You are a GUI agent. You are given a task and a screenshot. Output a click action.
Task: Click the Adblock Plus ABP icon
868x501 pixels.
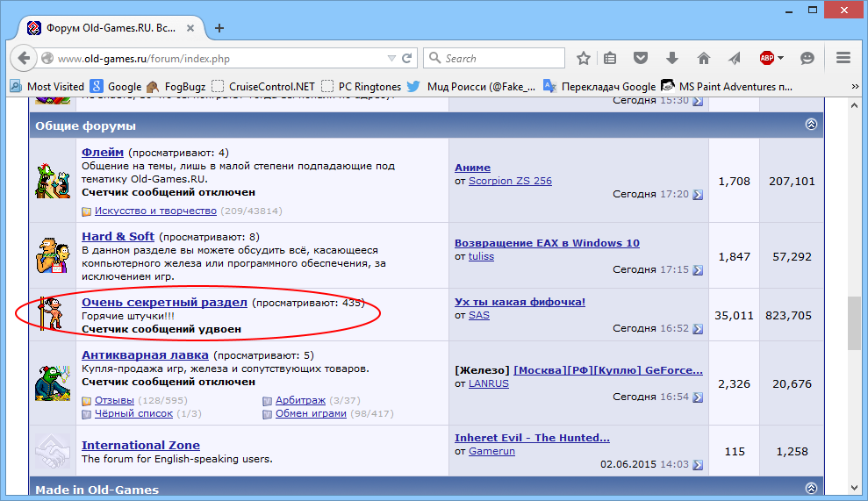pyautogui.click(x=767, y=58)
